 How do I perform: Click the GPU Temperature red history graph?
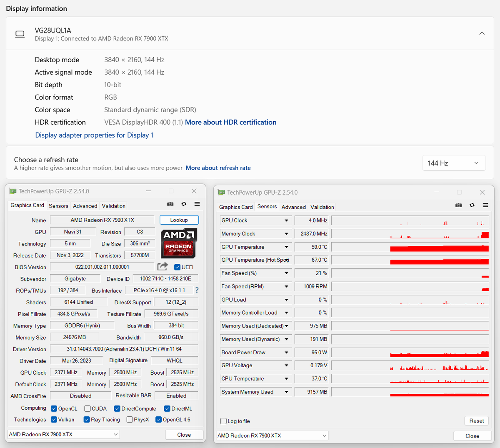[410, 247]
